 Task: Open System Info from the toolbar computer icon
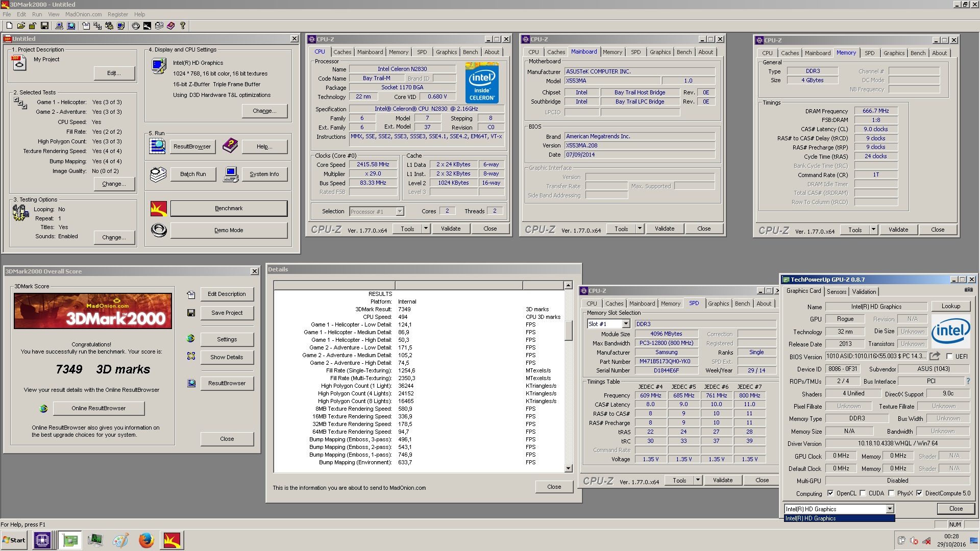tap(59, 26)
